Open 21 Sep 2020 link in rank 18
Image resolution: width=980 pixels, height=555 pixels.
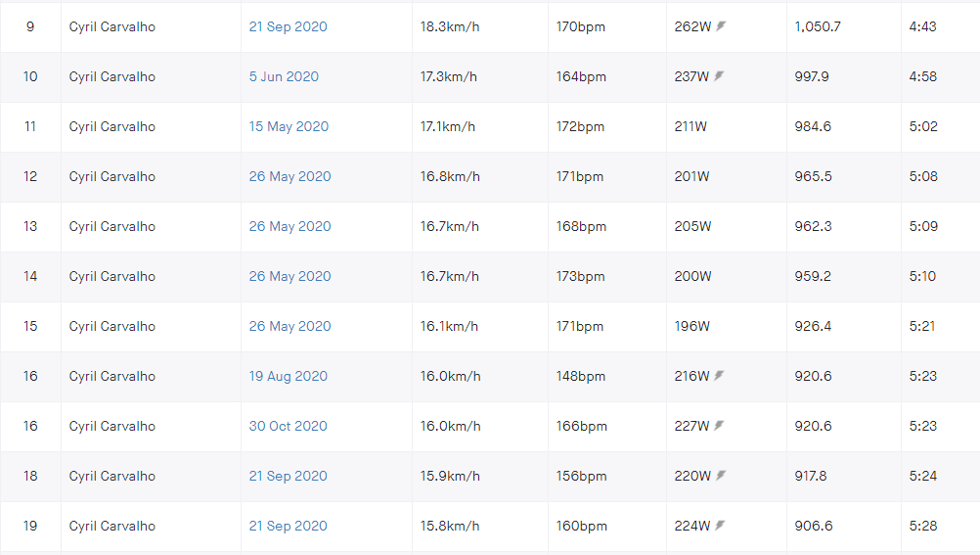(289, 476)
